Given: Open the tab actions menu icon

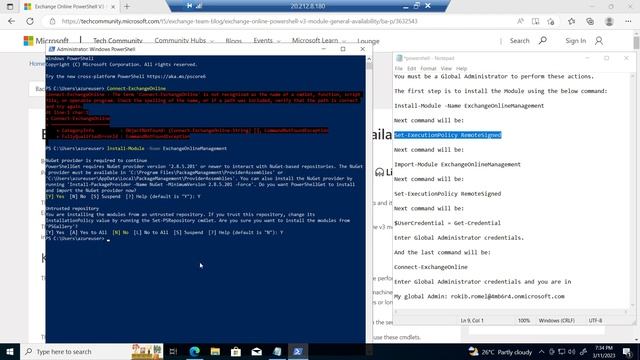Looking at the screenshot, I should 10,7.
